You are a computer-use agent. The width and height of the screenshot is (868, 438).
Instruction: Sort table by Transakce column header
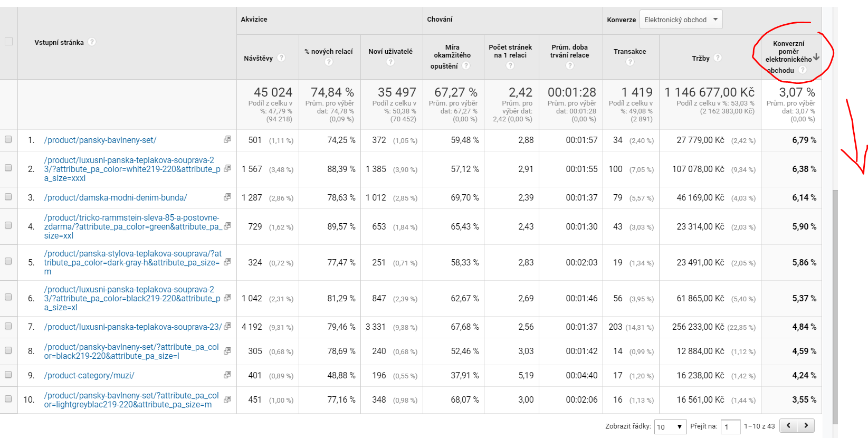tap(630, 51)
